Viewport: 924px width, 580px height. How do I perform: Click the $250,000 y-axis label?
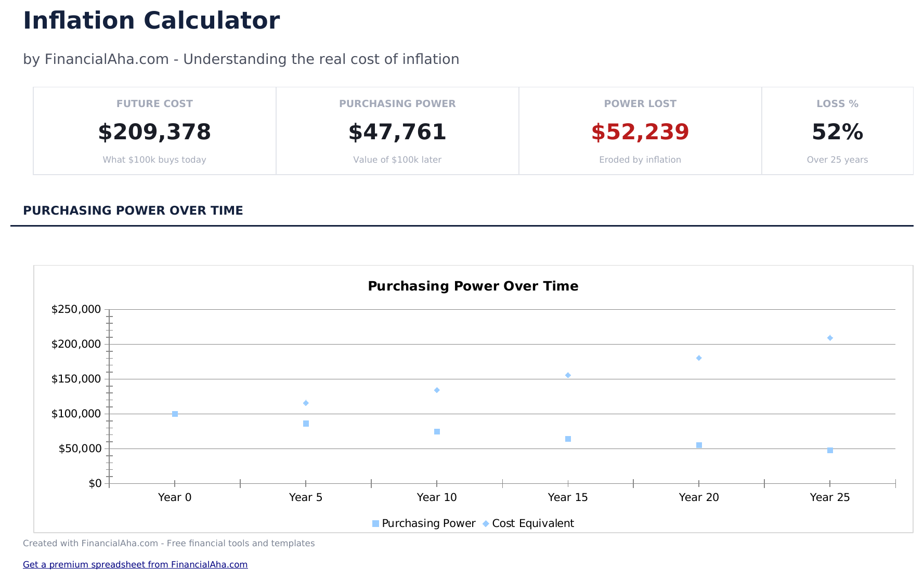pyautogui.click(x=76, y=310)
